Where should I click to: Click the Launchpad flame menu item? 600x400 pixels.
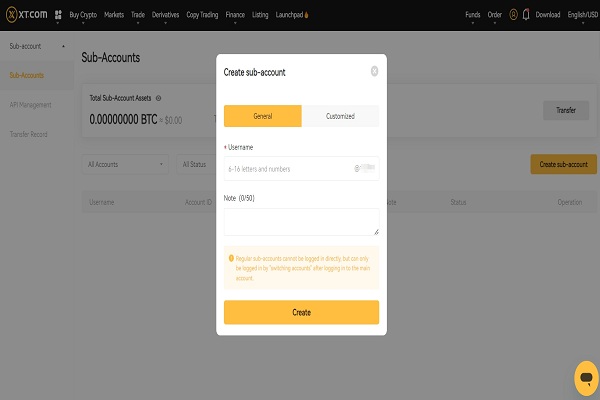click(292, 15)
